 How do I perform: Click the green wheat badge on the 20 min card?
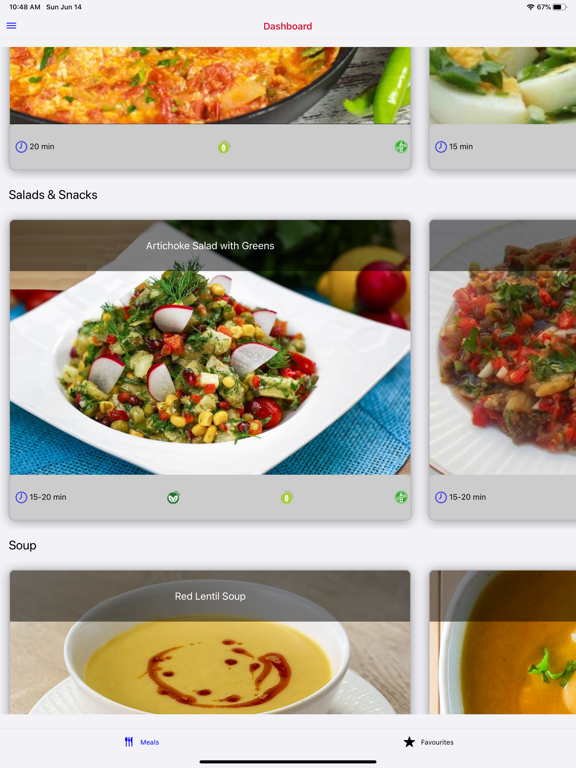(401, 146)
